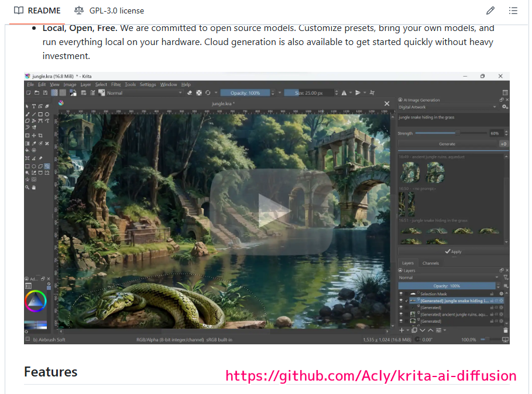Click the Apply button
The height and width of the screenshot is (394, 532).
(453, 252)
